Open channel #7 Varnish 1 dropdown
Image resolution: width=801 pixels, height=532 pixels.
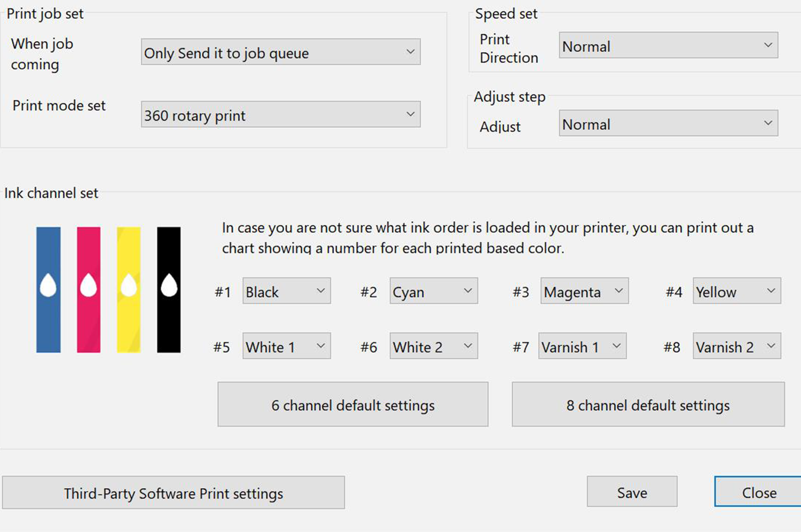tap(582, 346)
